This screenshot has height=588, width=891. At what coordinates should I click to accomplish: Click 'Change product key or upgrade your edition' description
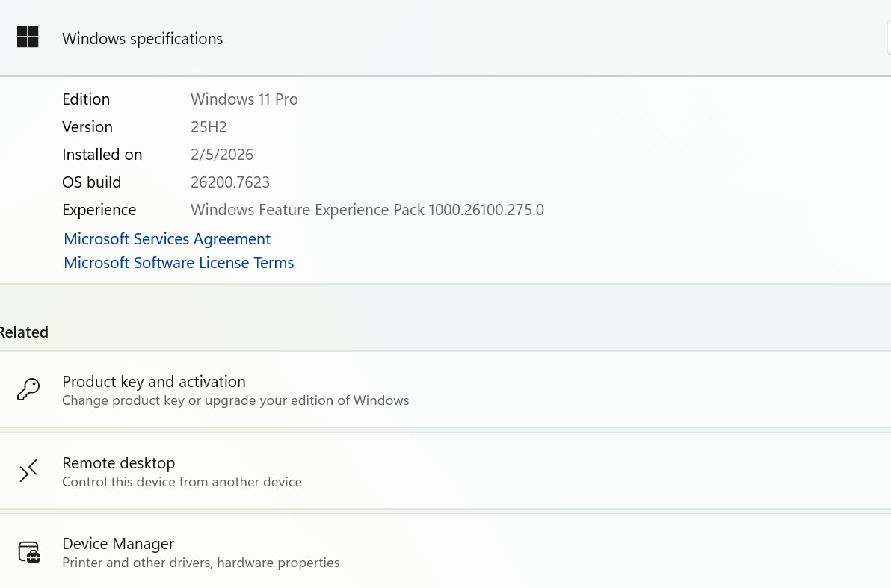click(235, 400)
